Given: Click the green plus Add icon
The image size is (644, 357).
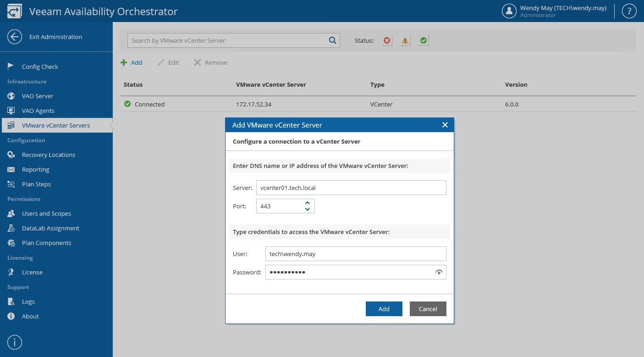Looking at the screenshot, I should point(124,62).
